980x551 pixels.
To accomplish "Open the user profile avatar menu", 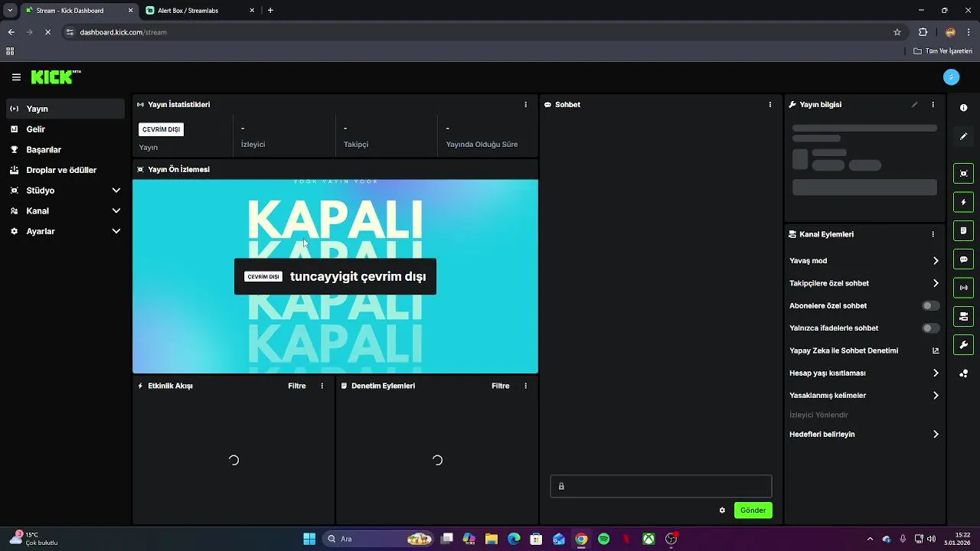I will pyautogui.click(x=951, y=77).
